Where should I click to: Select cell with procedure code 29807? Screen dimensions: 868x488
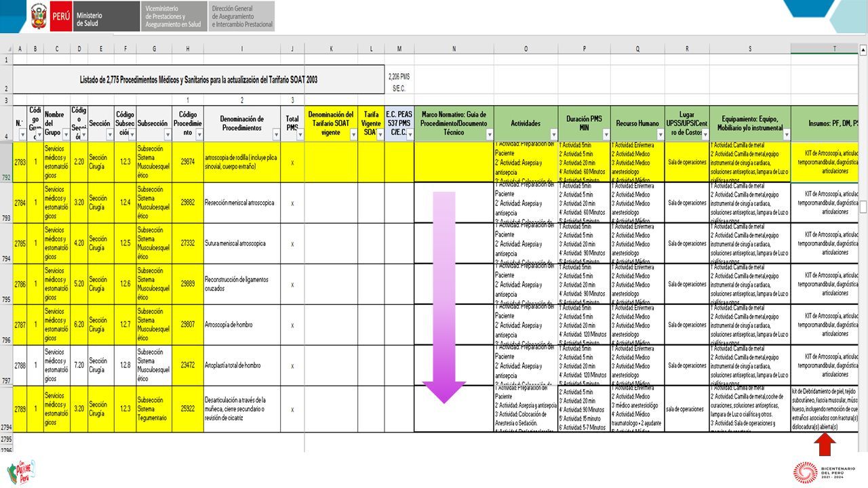tap(188, 325)
